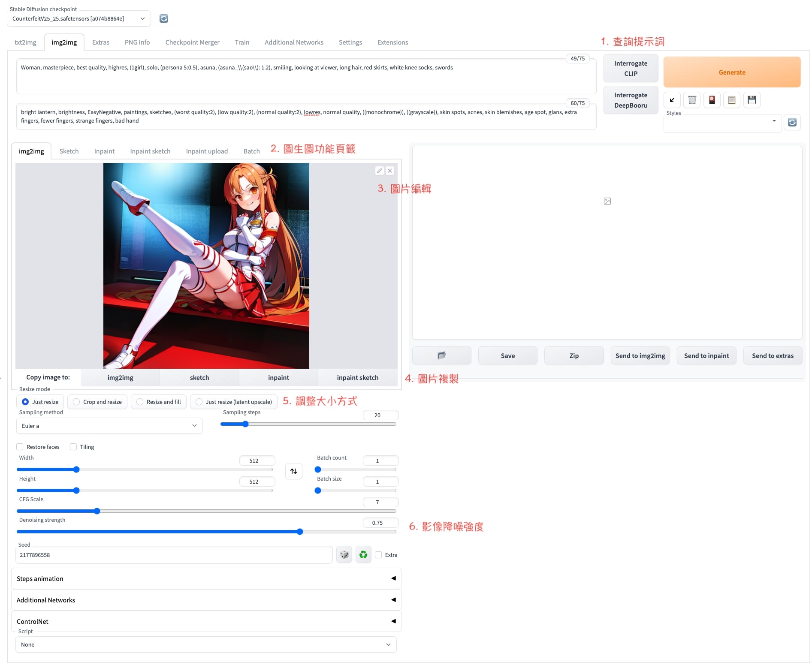
Task: Select Just resize (latent upscale) option
Action: click(234, 402)
